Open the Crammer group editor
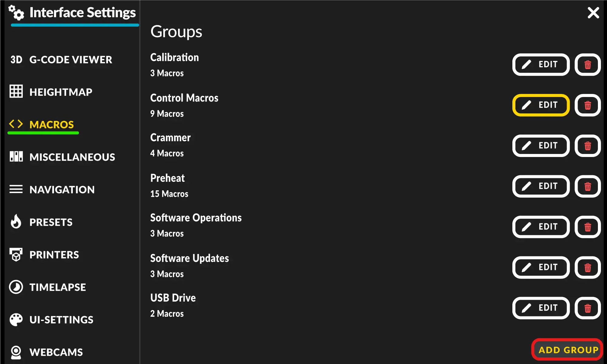 tap(541, 146)
